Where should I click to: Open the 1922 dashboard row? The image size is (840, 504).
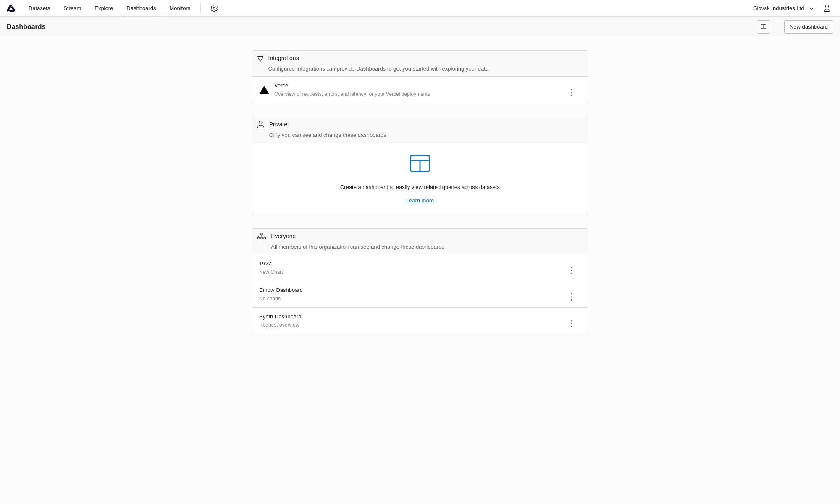tap(265, 264)
